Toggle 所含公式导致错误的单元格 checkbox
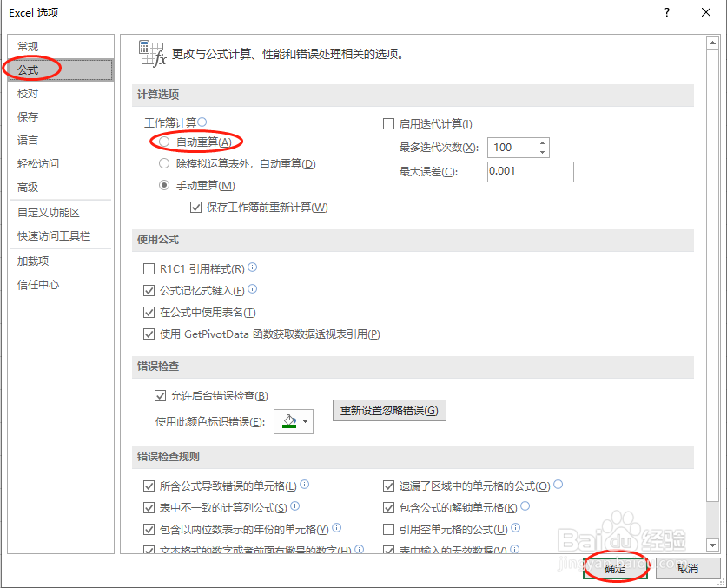 (149, 486)
